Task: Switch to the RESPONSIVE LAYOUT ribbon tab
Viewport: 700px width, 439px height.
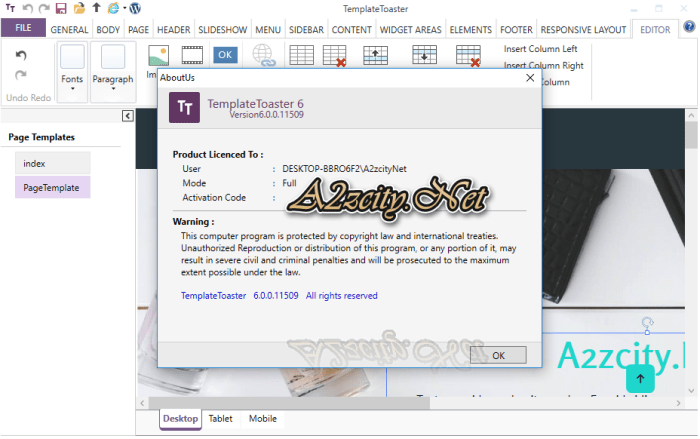Action: pyautogui.click(x=583, y=29)
